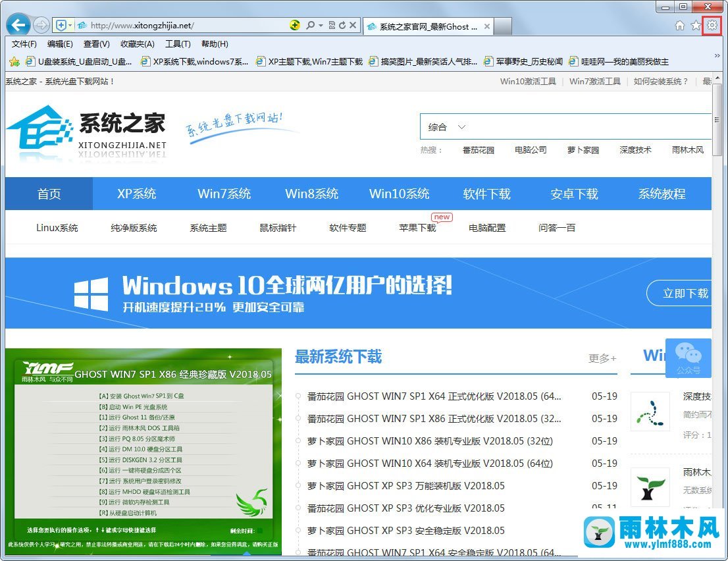The height and width of the screenshot is (561, 728).
Task: Click the browser Back arrow button
Action: pos(18,25)
